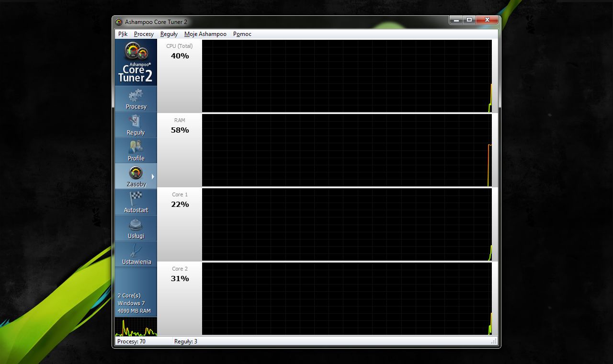Click the title bar application icon
Viewport: 613px width, 364px height.
coord(119,22)
